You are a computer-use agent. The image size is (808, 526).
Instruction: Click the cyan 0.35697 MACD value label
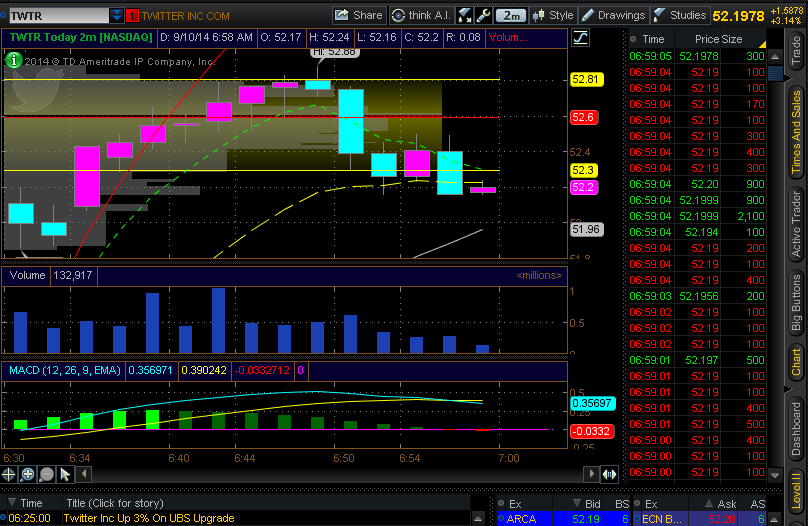[592, 403]
